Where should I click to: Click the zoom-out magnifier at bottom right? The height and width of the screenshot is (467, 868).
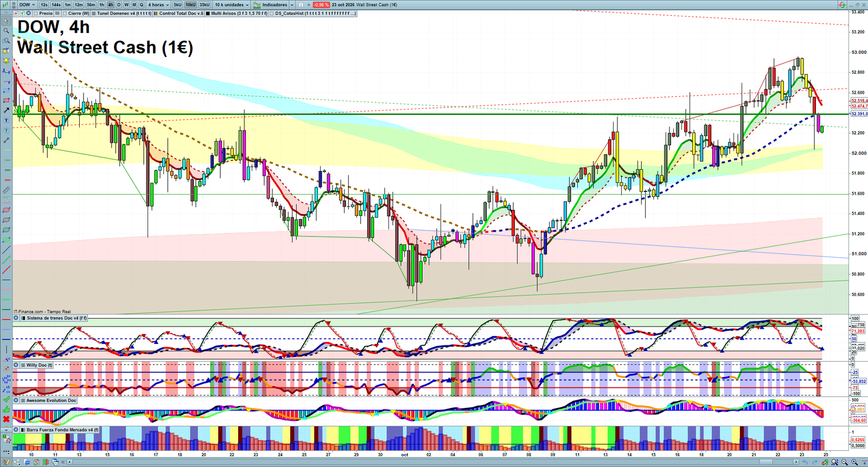click(x=845, y=462)
